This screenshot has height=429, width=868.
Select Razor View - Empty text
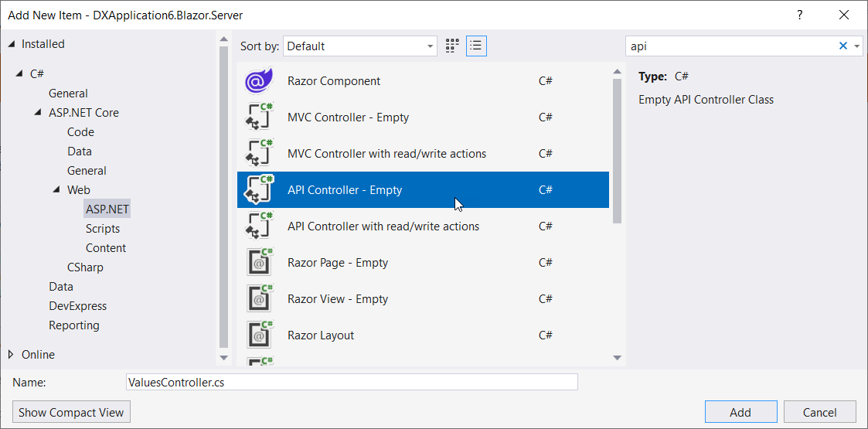pos(338,299)
